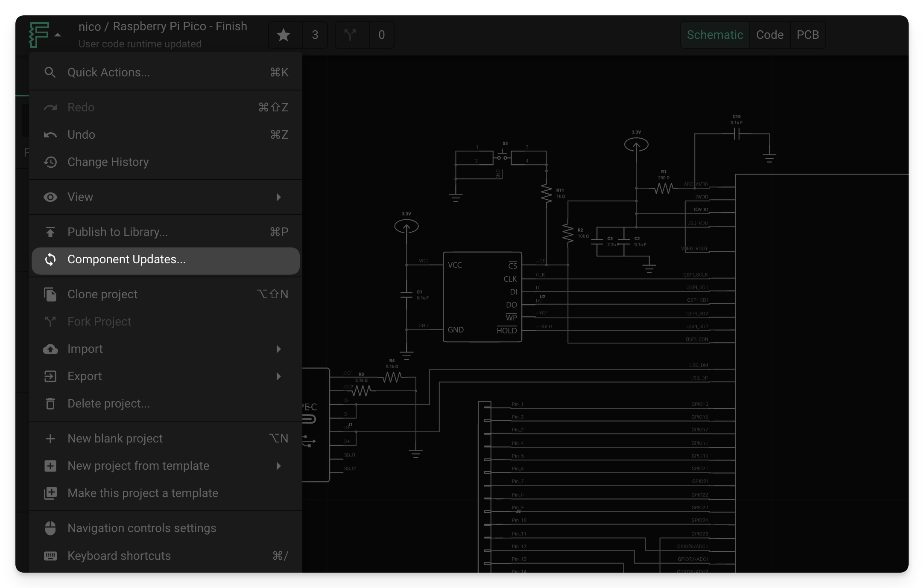The height and width of the screenshot is (588, 924).
Task: Click the Quick Actions search icon
Action: (x=50, y=73)
